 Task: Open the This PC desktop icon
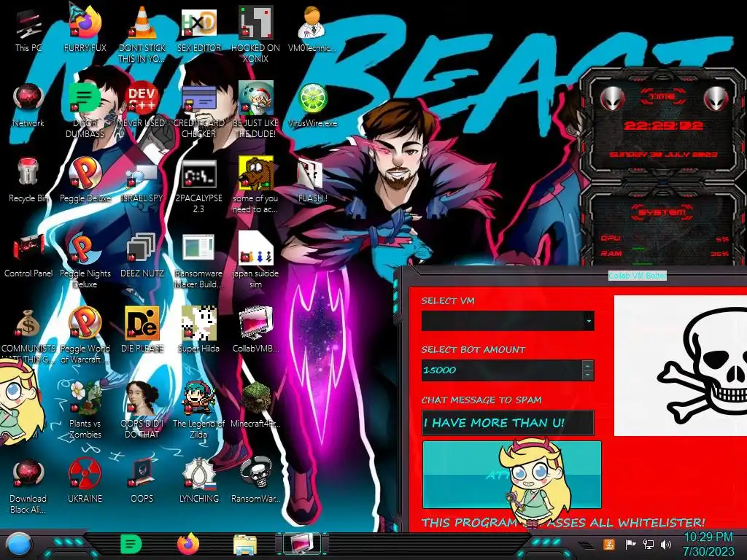pos(28,29)
